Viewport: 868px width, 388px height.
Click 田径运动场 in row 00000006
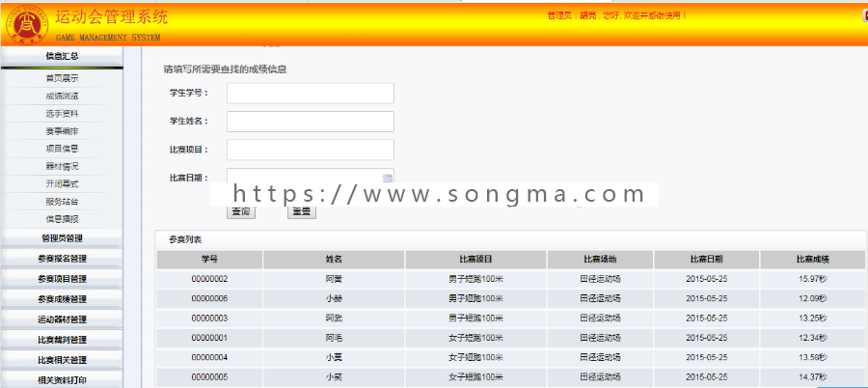point(600,299)
